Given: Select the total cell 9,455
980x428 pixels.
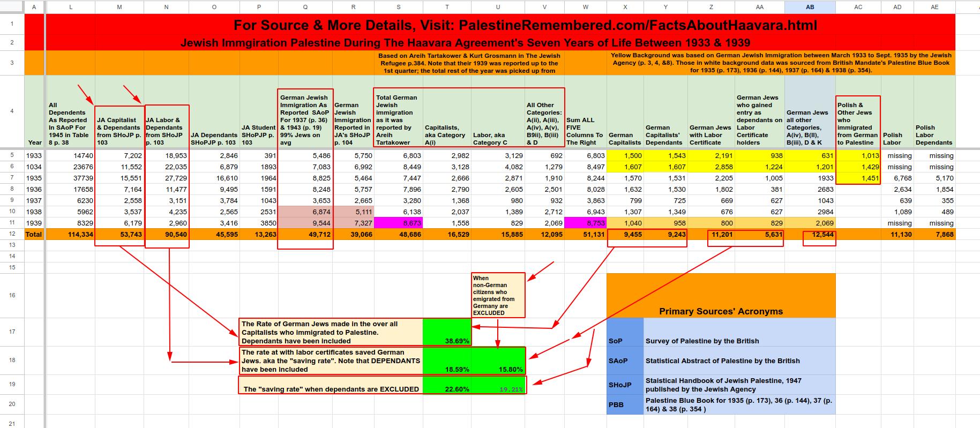Looking at the screenshot, I should coord(625,234).
